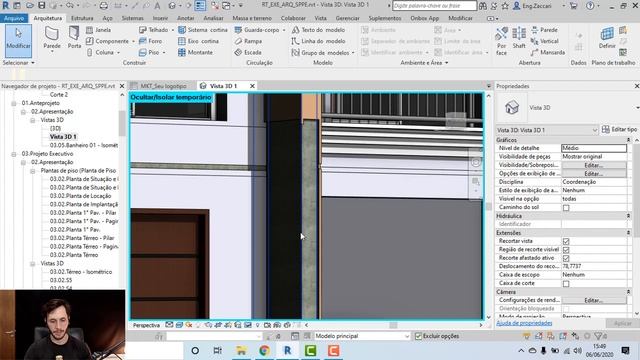Pick the Forro ceiling tool

[x=151, y=41]
